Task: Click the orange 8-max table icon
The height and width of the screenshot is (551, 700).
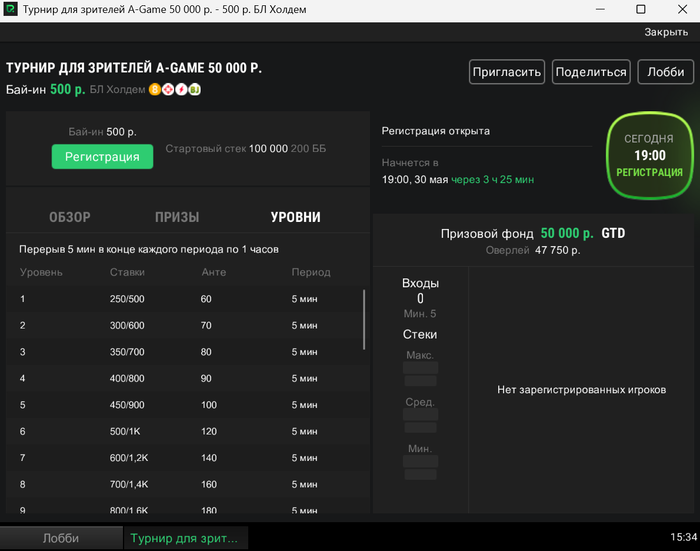Action: pos(154,89)
